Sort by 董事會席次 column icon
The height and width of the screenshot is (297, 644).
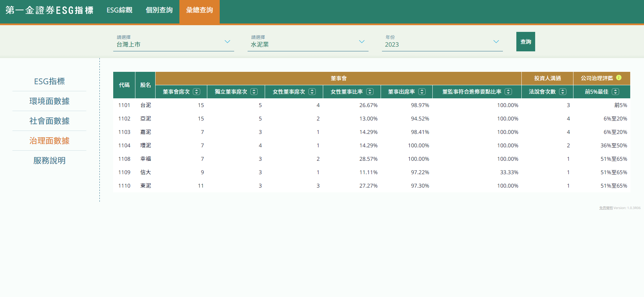(x=197, y=92)
